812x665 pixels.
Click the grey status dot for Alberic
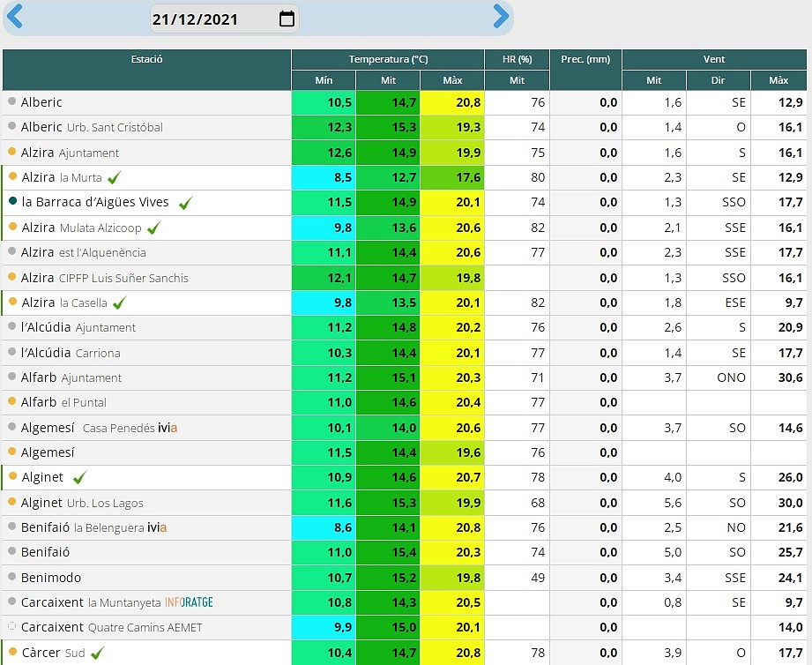12,101
